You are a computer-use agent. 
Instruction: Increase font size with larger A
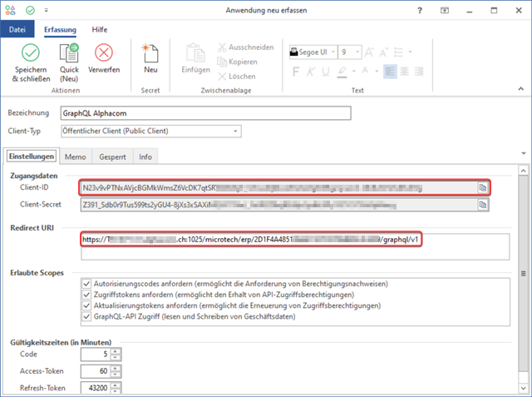point(369,52)
